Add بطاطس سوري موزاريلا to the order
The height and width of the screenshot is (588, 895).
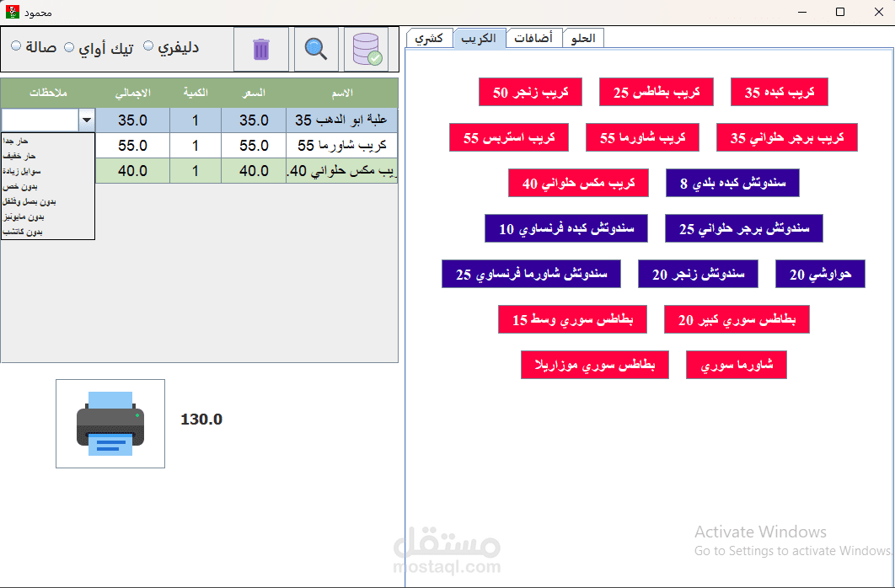coord(595,365)
